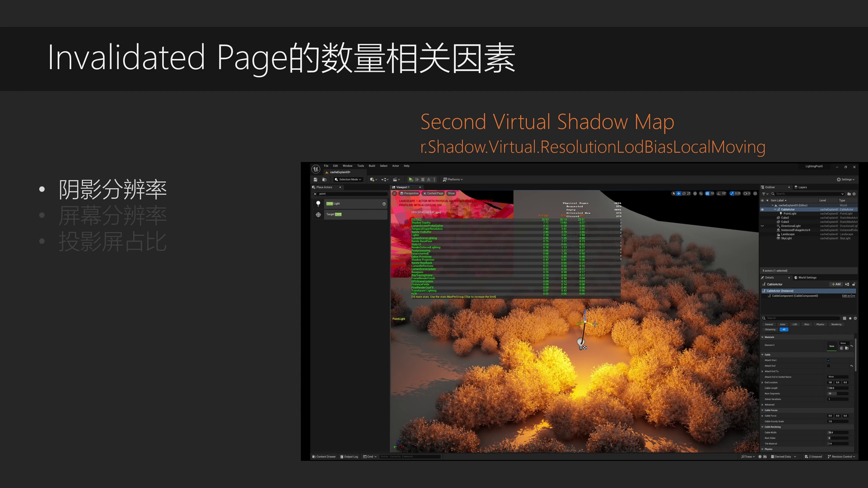Toggle grid snapping in the viewport toolbar

point(707,193)
